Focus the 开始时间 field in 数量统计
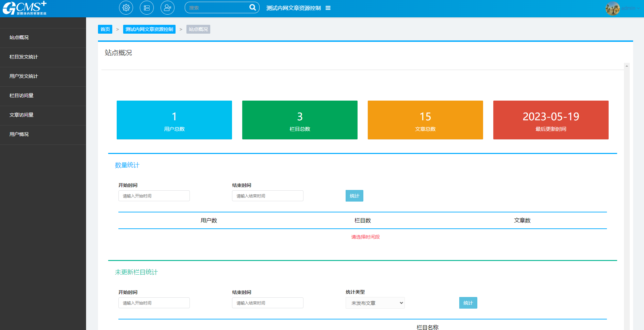The image size is (644, 330). click(154, 196)
